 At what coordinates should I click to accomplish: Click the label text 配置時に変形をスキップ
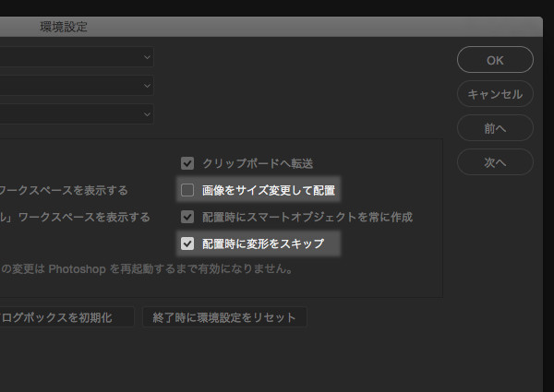click(263, 244)
